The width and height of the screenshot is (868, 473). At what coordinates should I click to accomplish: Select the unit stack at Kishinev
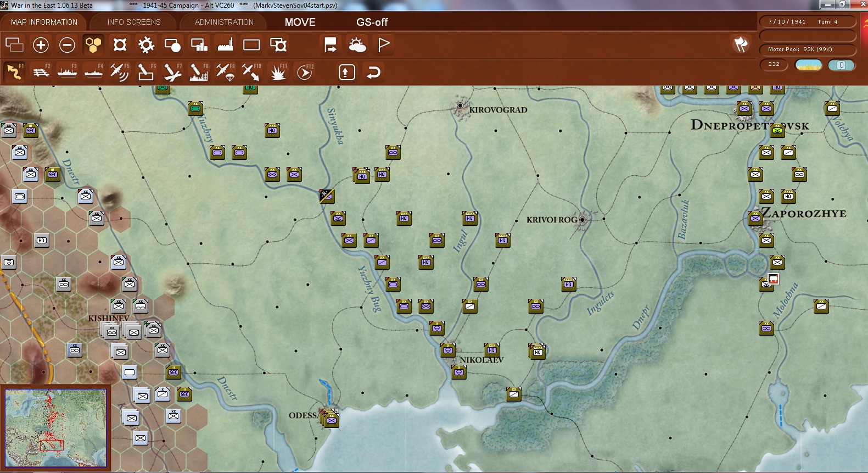coord(110,331)
